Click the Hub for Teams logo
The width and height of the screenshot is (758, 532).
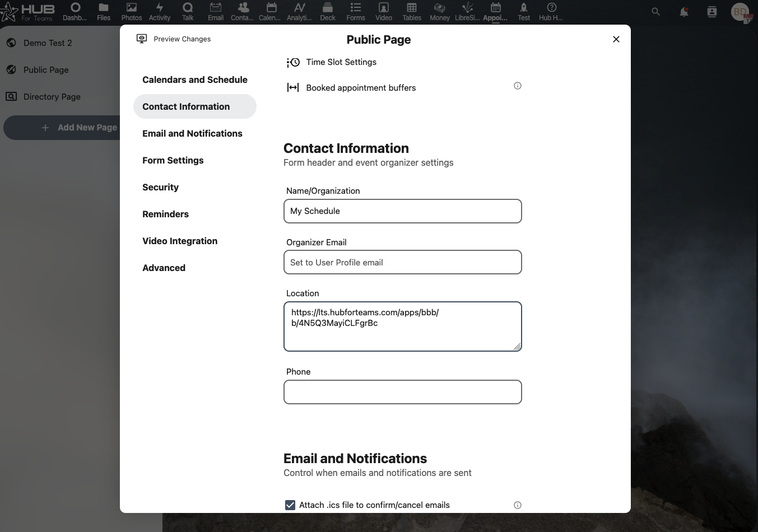[x=28, y=12]
